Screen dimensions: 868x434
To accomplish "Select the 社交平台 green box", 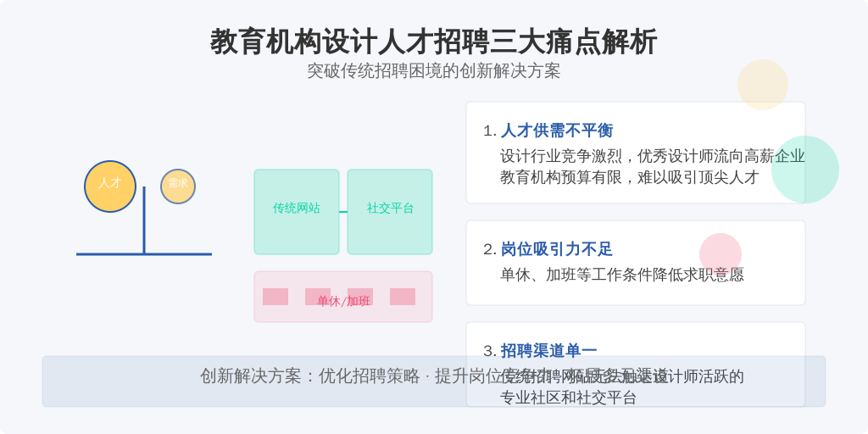I will point(390,212).
